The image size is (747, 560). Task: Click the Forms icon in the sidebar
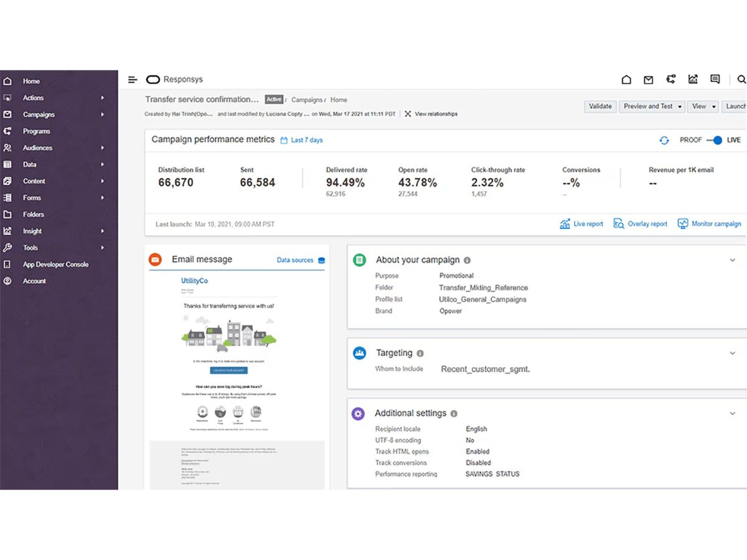[7, 198]
